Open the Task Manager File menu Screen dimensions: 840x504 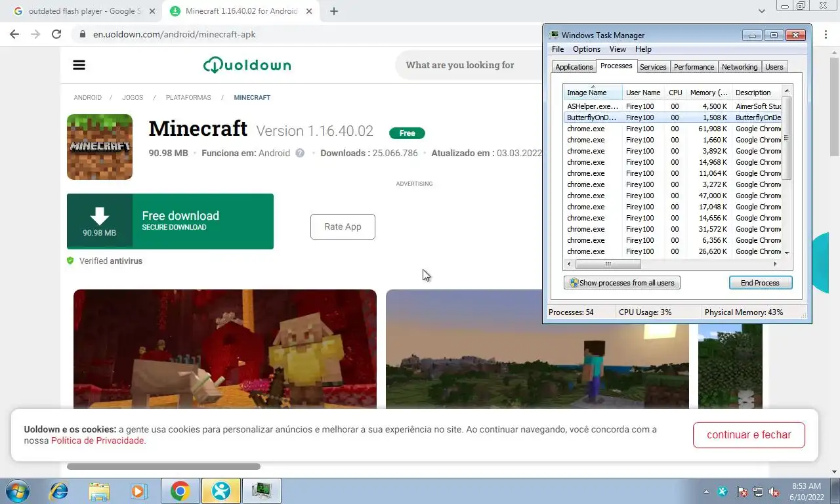558,49
